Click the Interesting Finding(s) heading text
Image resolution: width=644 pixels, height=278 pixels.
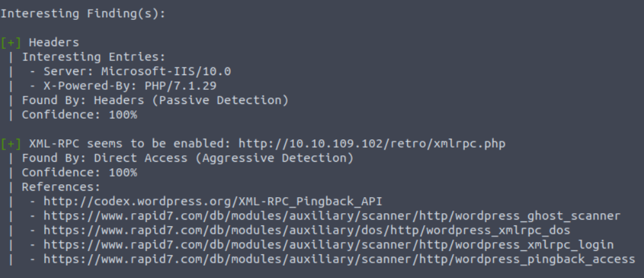pyautogui.click(x=83, y=13)
